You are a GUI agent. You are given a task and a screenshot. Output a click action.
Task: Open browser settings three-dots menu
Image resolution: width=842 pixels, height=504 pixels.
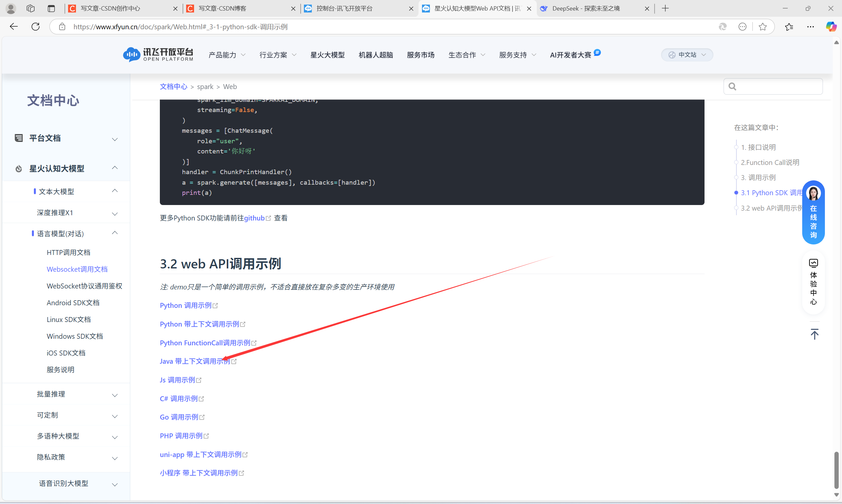click(810, 27)
